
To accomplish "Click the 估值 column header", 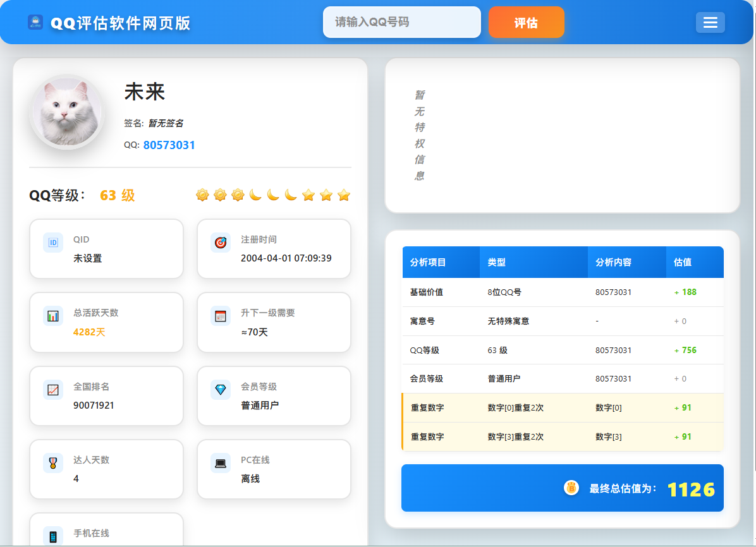I will pos(683,262).
